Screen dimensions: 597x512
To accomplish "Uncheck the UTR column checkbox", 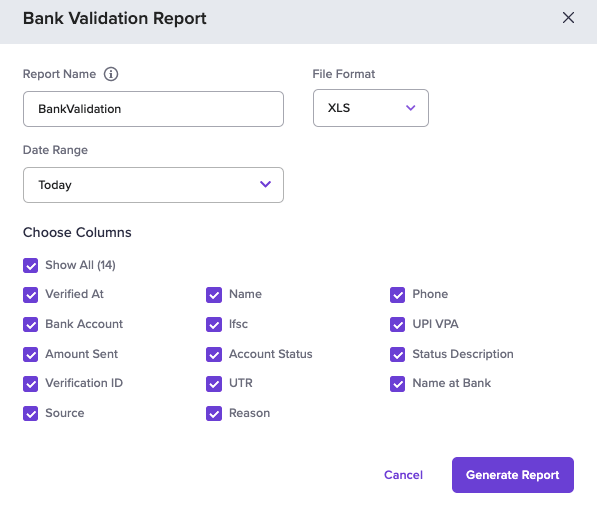I will point(214,384).
